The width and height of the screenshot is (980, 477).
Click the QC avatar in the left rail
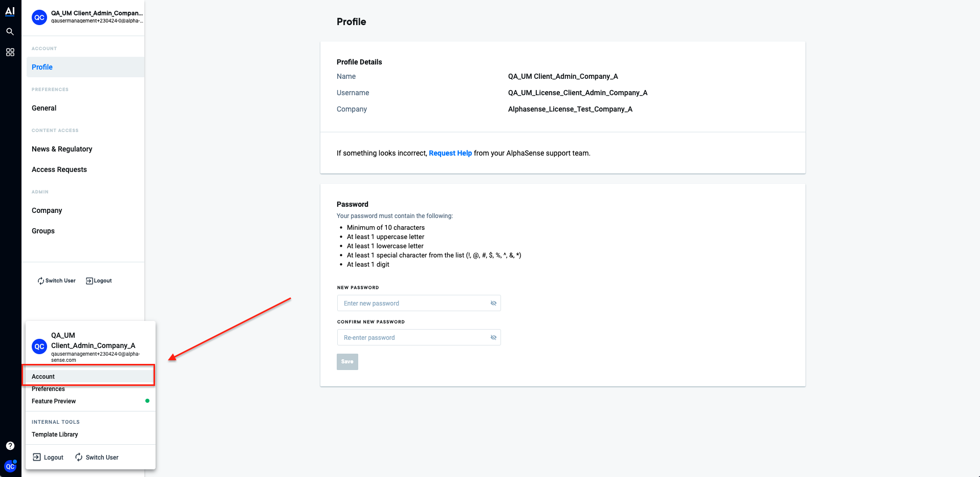10,466
